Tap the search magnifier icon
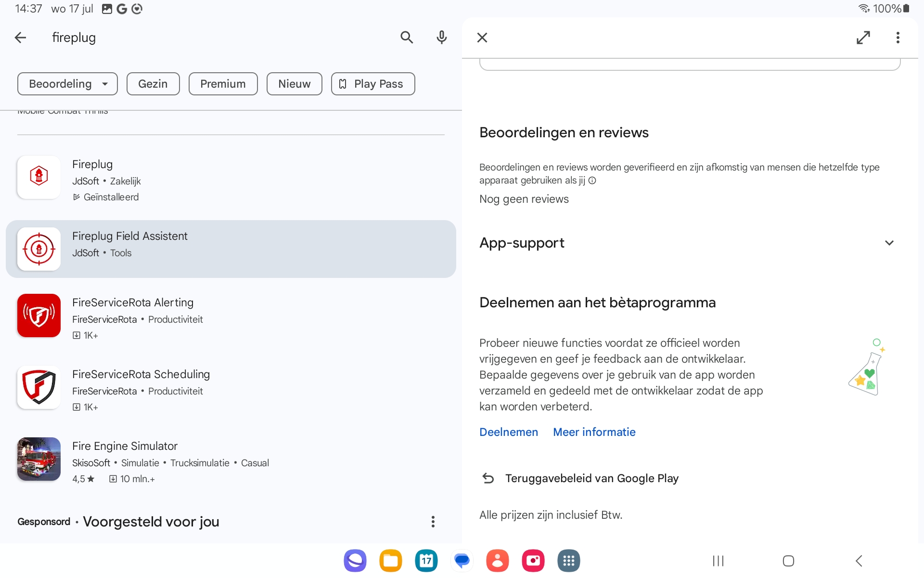Viewport: 924px width, 578px height. [x=407, y=38]
